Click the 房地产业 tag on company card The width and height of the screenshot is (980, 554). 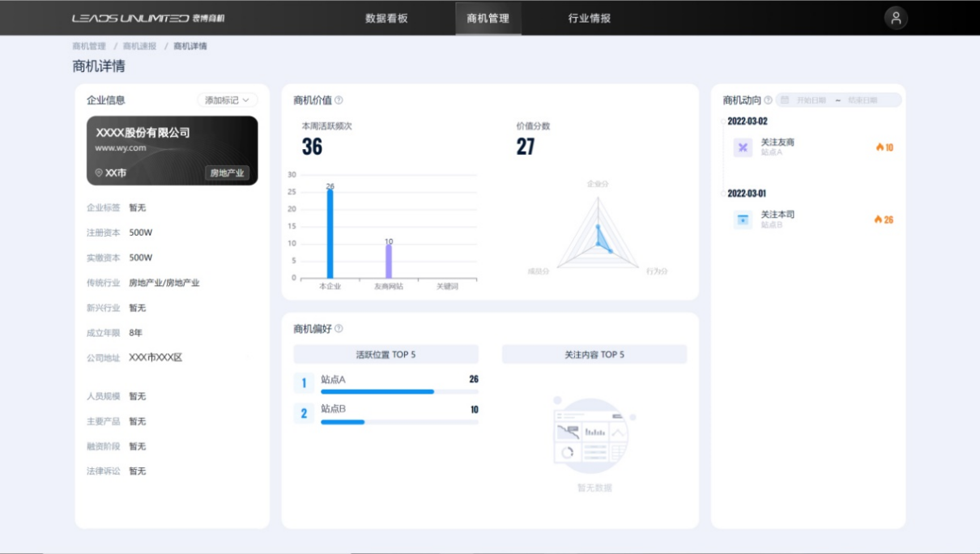tap(227, 173)
